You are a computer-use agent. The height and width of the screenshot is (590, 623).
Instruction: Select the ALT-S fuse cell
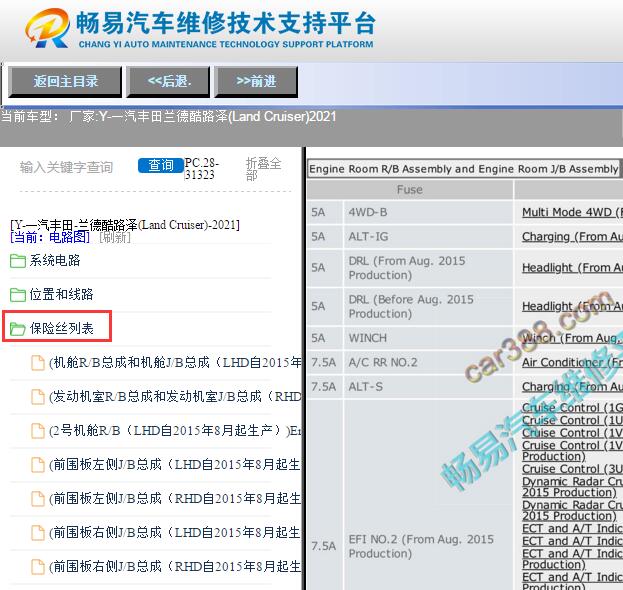428,387
